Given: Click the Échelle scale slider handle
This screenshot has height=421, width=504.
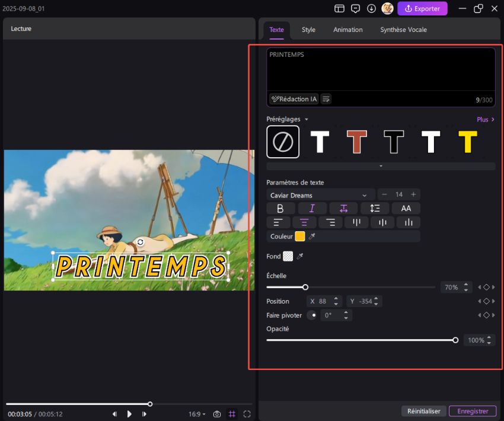Looking at the screenshot, I should (305, 288).
